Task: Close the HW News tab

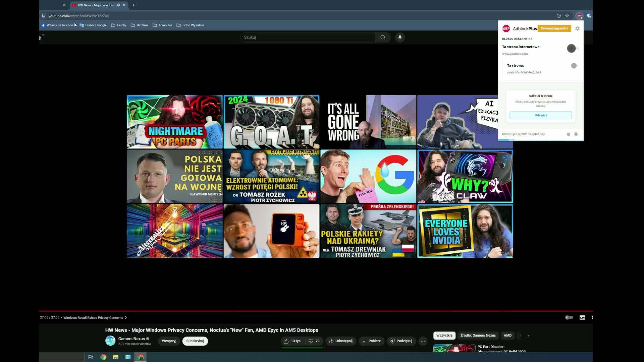Action: (x=124, y=5)
